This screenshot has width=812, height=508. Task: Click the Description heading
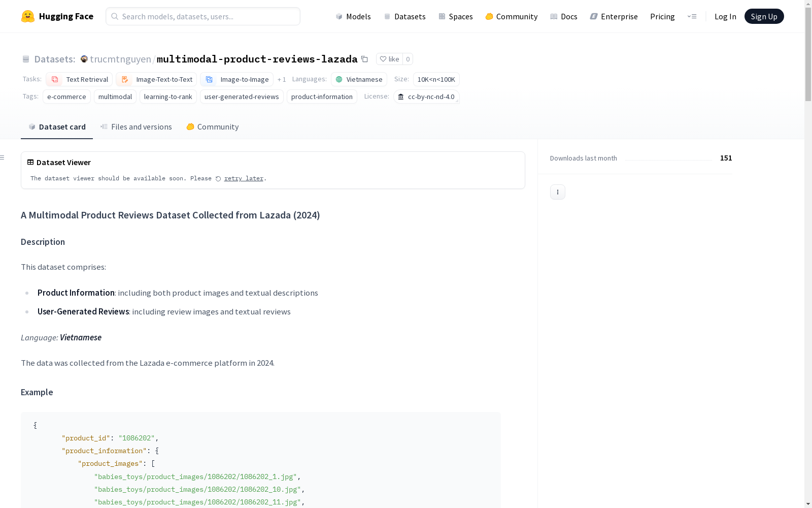[x=43, y=242]
